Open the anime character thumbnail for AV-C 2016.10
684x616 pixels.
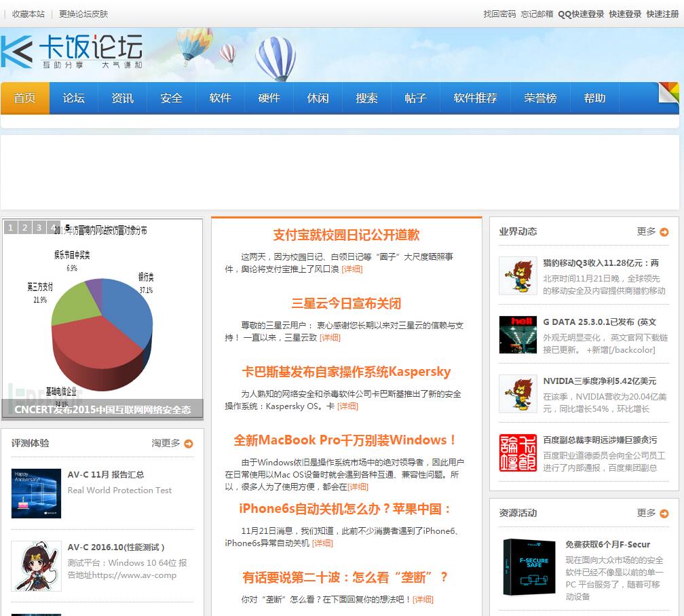36,566
